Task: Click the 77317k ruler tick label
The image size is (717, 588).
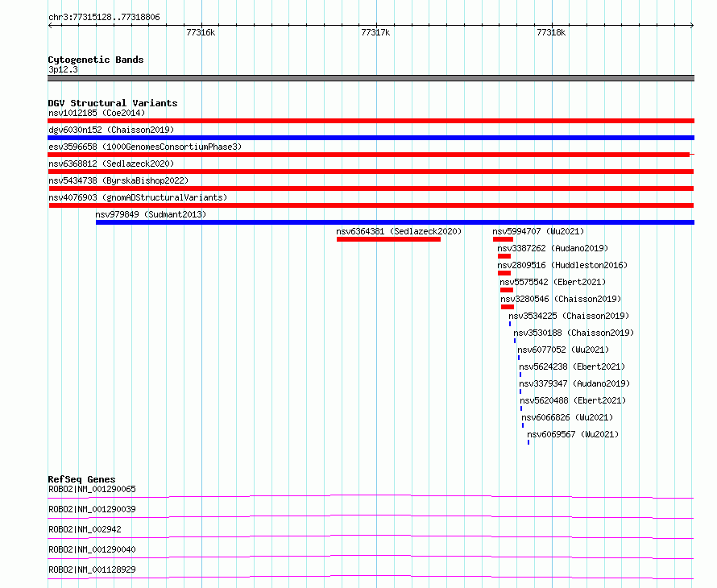Action: pyautogui.click(x=375, y=32)
